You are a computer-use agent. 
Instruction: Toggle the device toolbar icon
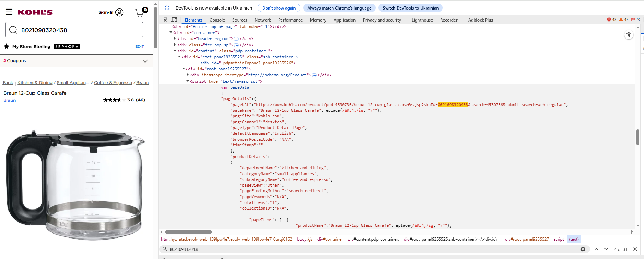tap(174, 20)
